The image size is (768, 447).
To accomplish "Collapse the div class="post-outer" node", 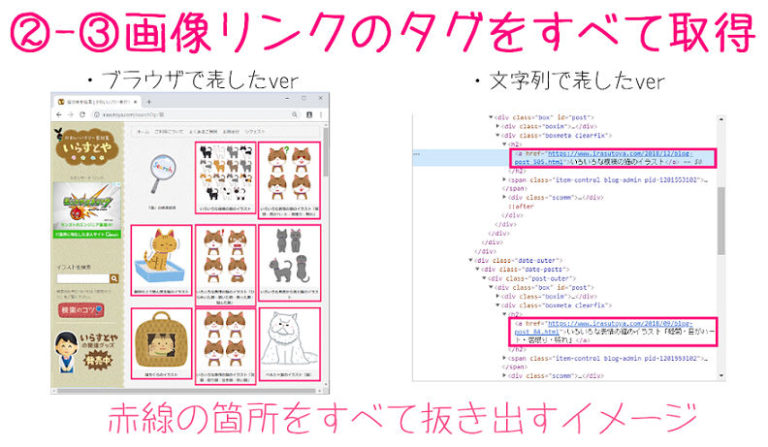I will (484, 278).
